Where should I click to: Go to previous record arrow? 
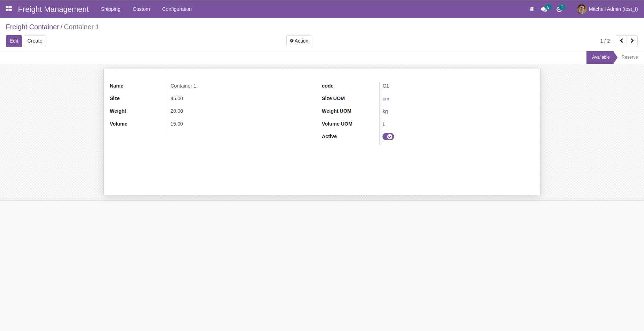[621, 41]
